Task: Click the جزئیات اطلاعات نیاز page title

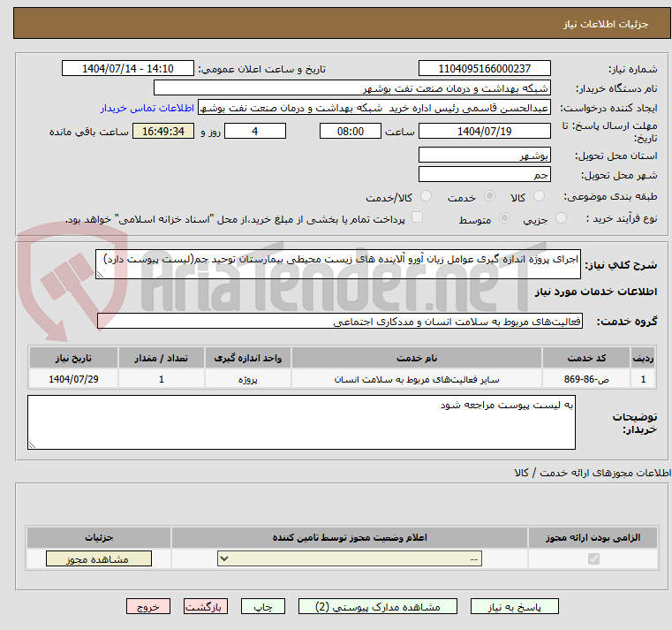Action: (x=606, y=24)
